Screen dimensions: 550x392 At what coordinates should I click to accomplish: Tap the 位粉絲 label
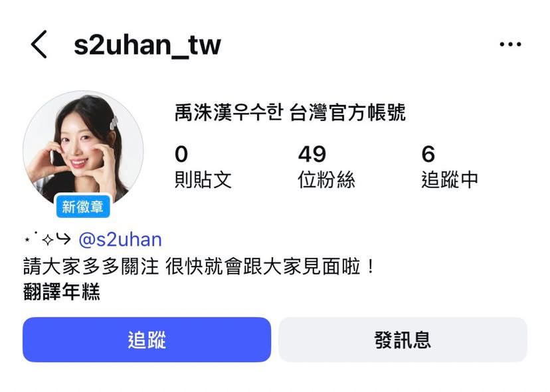pos(326,179)
